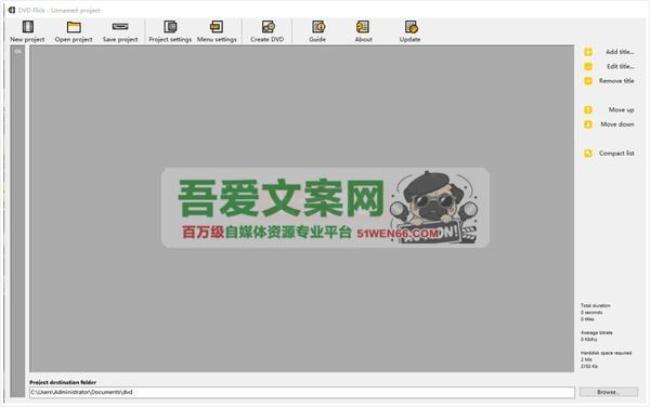Click the Remove title icon

[x=588, y=81]
